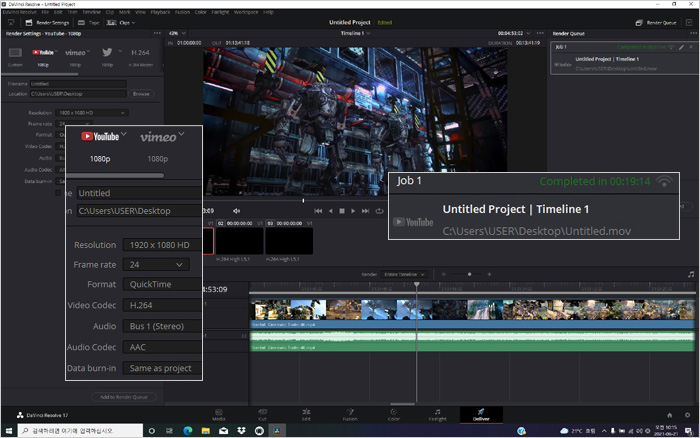Image resolution: width=700 pixels, height=438 pixels.
Task: Open the Help menu
Action: pos(268,12)
